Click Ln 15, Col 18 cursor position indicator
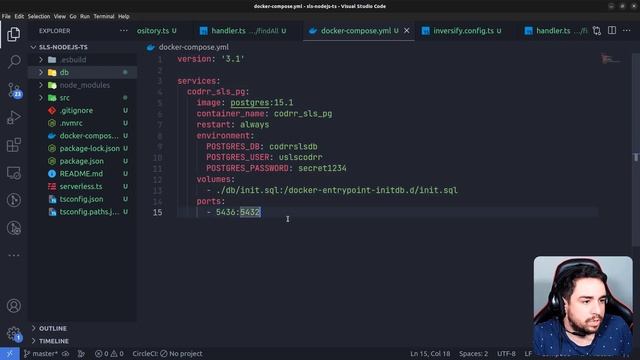Image resolution: width=640 pixels, height=360 pixels. [430, 354]
